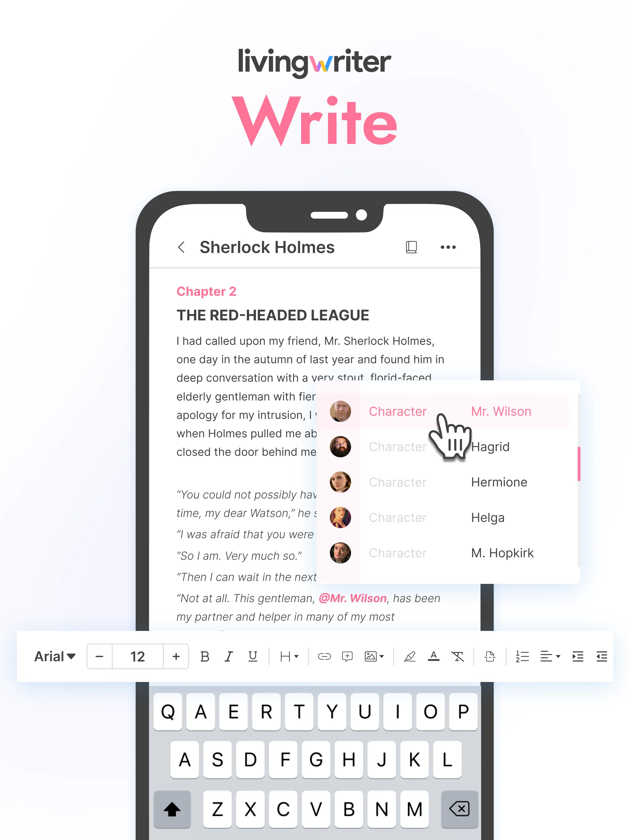Click the Underline formatting icon
This screenshot has height=840, width=630.
(253, 657)
